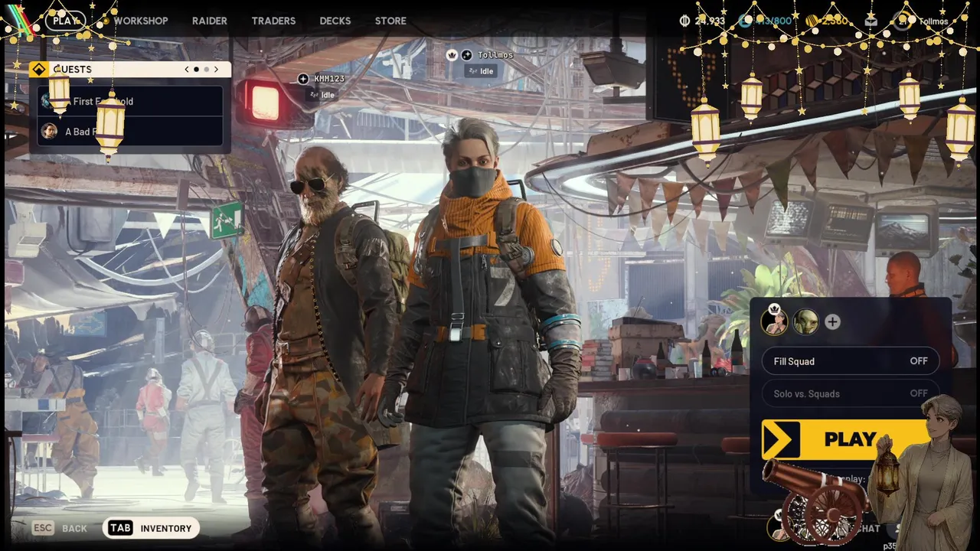Click the yellow Quests diamond icon
The image size is (980, 551).
(x=39, y=69)
